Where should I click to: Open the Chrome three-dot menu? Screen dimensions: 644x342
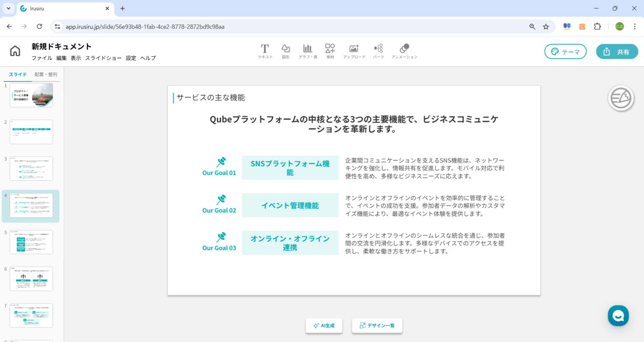click(635, 26)
